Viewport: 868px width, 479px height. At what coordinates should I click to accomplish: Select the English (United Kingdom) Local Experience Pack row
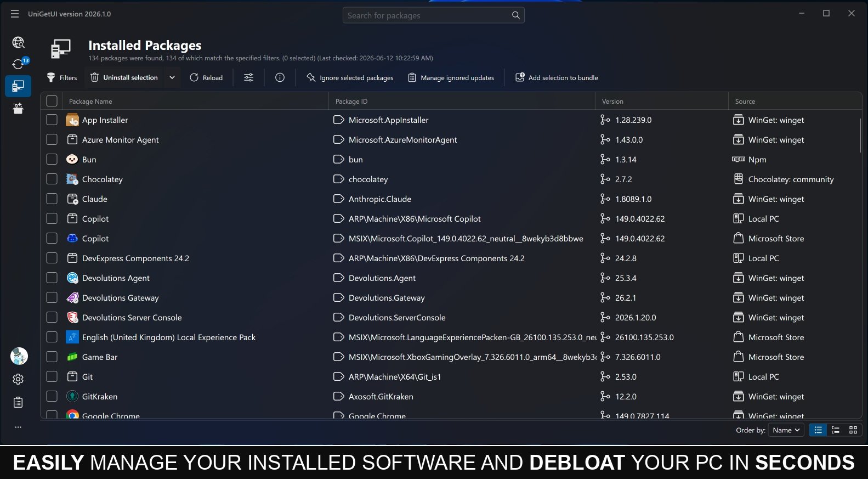[x=451, y=337]
